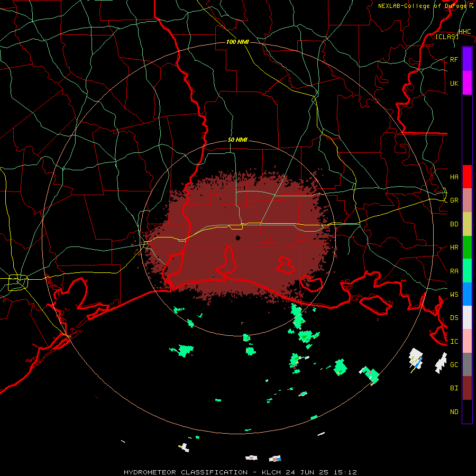
Task: Click the RA legend label
Action: pyautogui.click(x=454, y=271)
